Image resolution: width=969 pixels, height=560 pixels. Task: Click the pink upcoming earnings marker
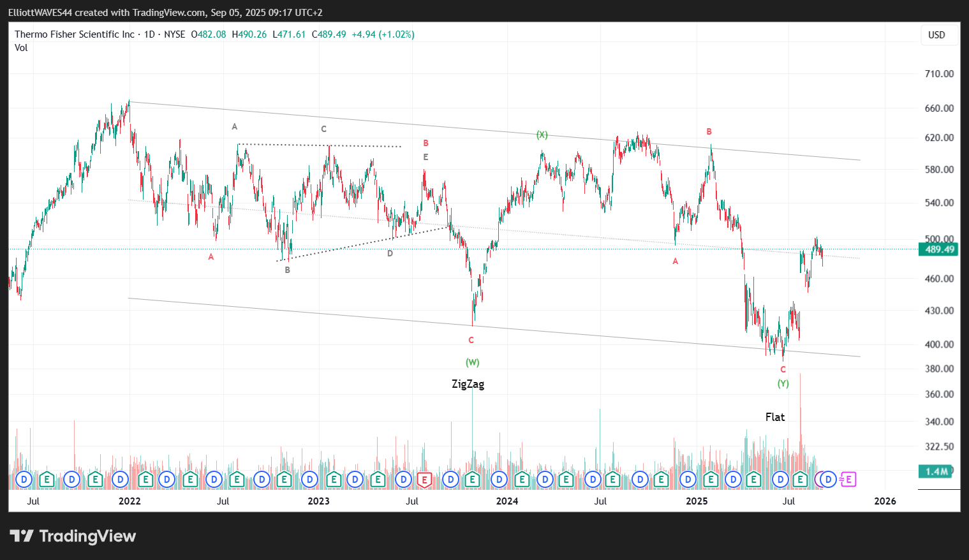pos(848,480)
